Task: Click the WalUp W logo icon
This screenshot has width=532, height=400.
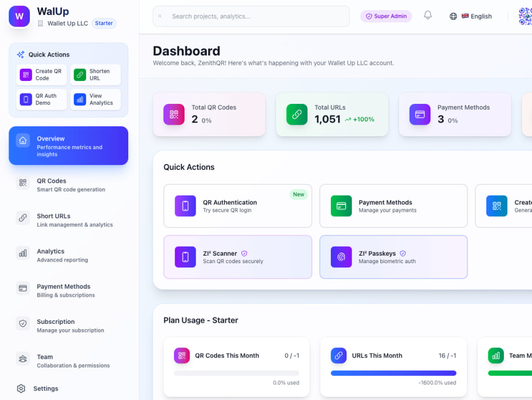Action: pos(19,17)
